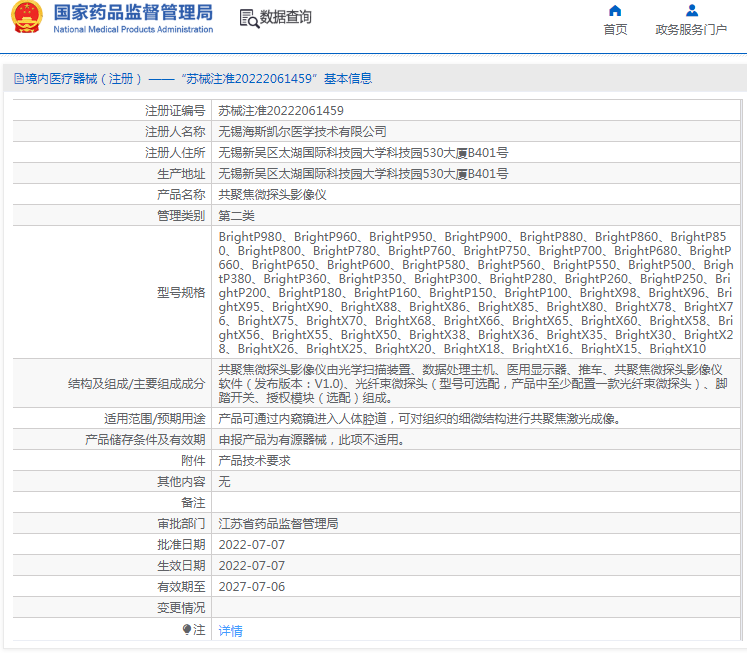This screenshot has height=653, width=747.
Task: Click the 结构及组成/主要组成成分 label
Action: click(x=136, y=383)
